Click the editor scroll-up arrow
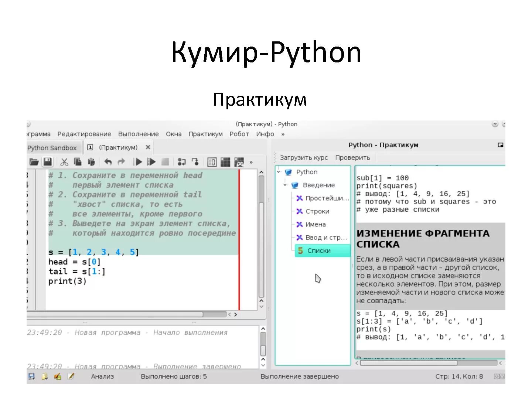 pyautogui.click(x=261, y=173)
